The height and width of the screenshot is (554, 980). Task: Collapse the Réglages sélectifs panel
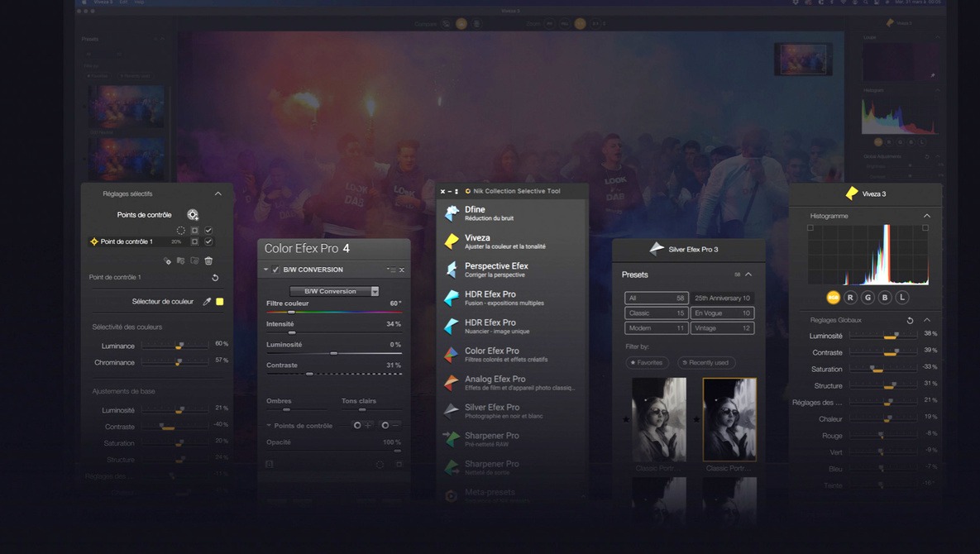click(x=218, y=193)
